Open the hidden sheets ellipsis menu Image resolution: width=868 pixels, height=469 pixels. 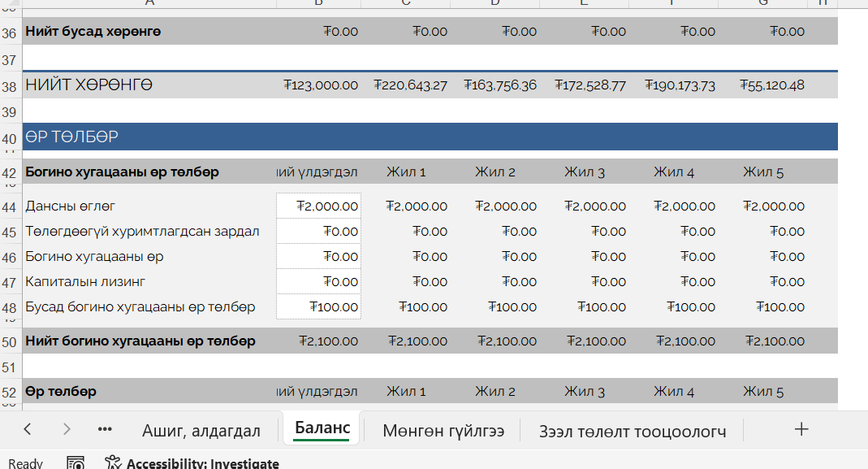click(105, 429)
